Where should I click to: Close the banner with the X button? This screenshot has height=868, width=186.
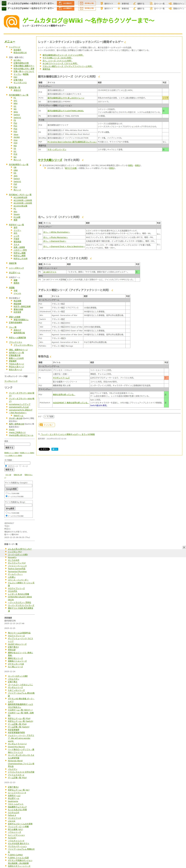(x=184, y=548)
